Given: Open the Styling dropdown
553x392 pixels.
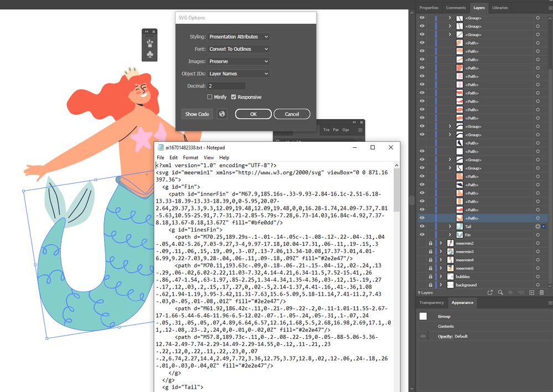Looking at the screenshot, I should pyautogui.click(x=239, y=37).
